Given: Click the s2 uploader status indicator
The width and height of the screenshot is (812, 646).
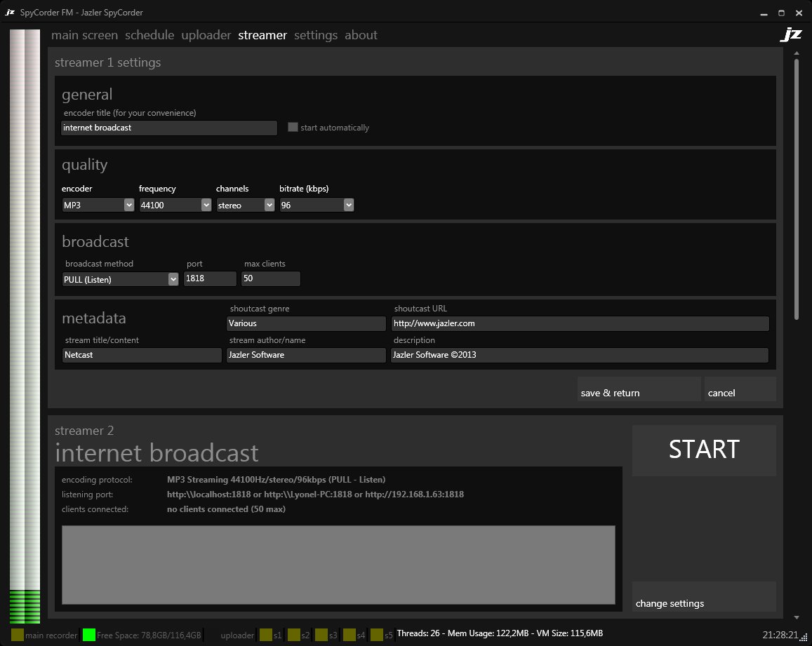Looking at the screenshot, I should pyautogui.click(x=294, y=635).
